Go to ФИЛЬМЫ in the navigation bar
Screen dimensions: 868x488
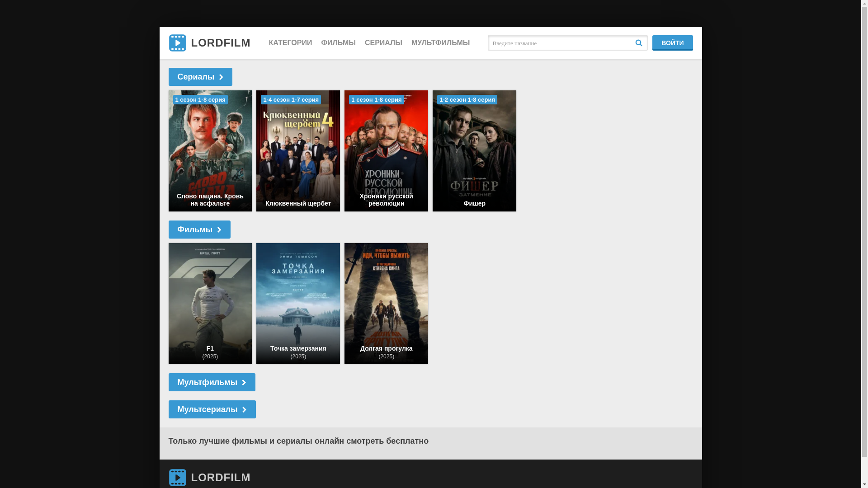point(338,43)
